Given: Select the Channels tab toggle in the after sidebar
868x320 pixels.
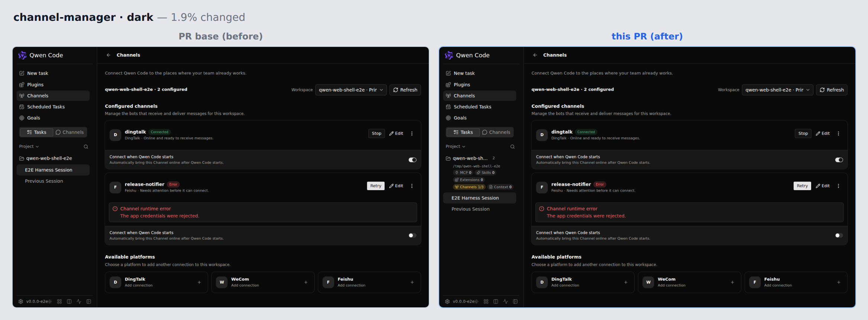Looking at the screenshot, I should 496,132.
